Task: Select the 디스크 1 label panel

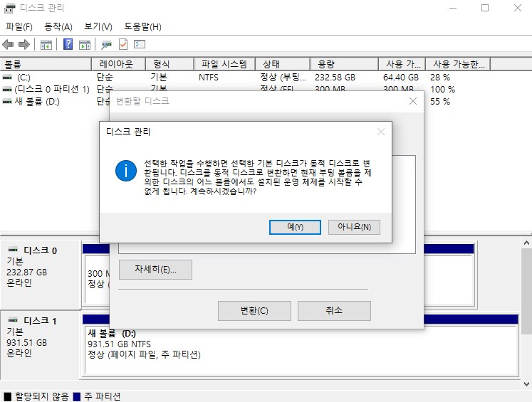Action: click(40, 345)
